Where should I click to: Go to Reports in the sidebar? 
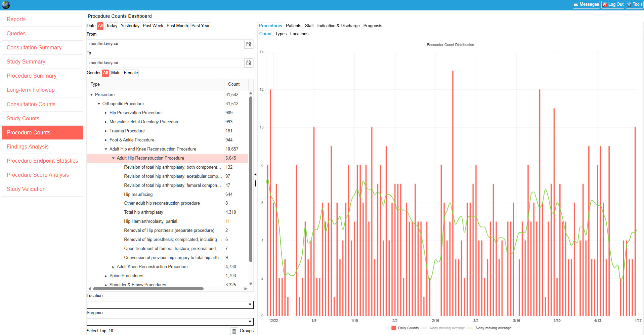(42, 19)
